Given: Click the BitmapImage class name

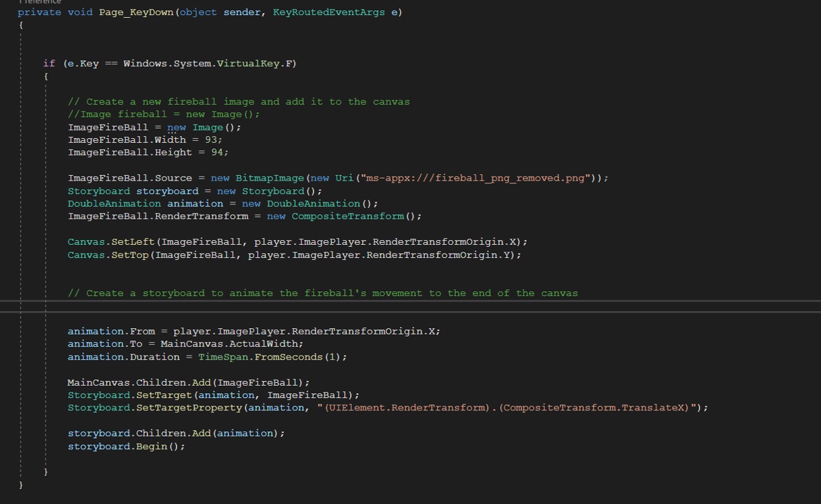Looking at the screenshot, I should pos(270,178).
